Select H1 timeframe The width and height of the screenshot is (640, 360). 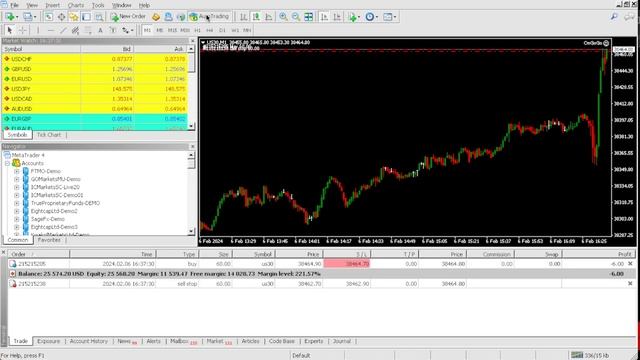click(198, 30)
